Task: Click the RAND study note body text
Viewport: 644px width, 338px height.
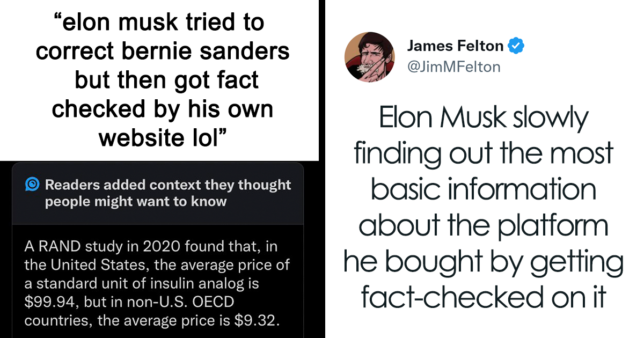Action: coord(157,284)
